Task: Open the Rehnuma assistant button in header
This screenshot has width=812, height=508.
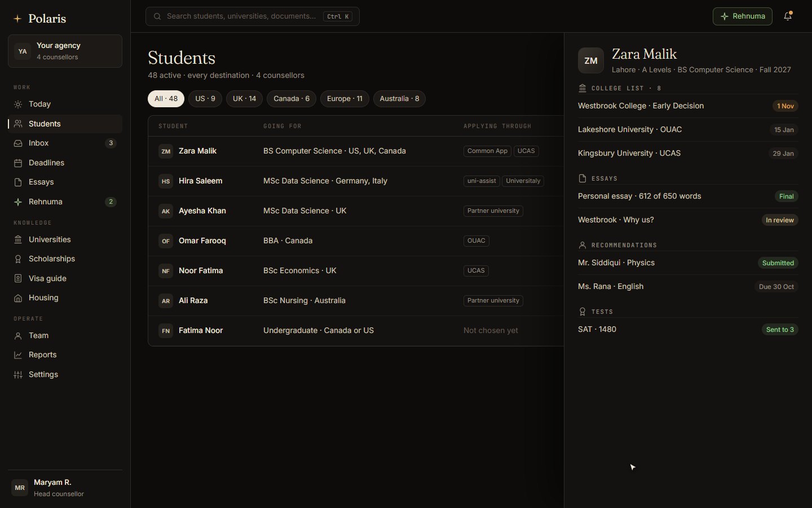Action: click(743, 16)
